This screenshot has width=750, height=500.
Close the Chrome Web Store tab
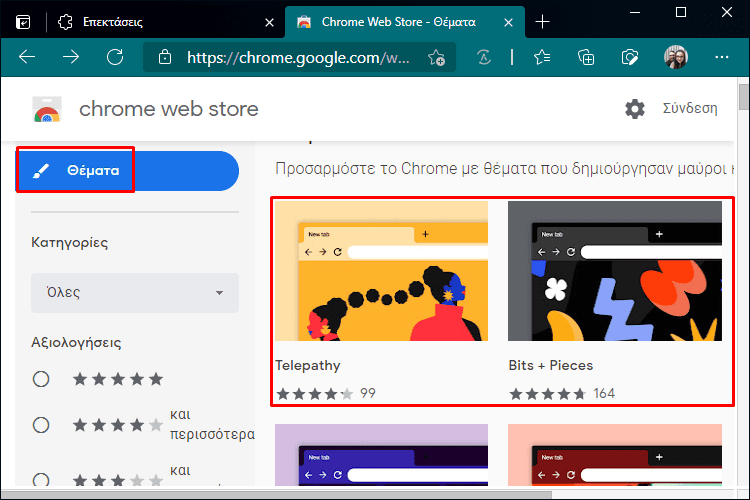(508, 22)
